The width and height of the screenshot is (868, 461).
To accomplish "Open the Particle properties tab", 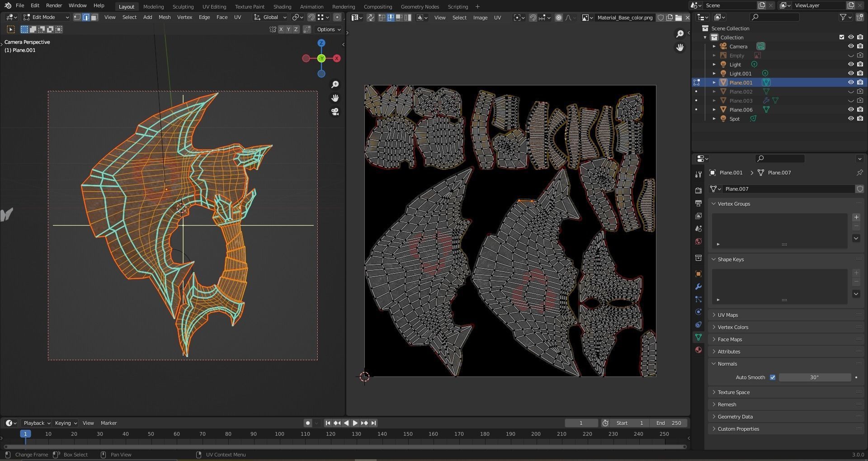I will click(698, 299).
